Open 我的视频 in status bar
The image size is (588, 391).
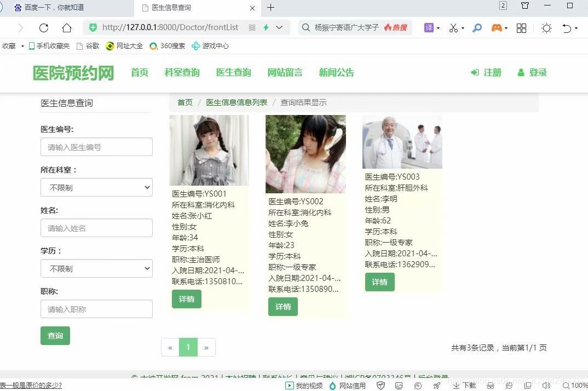(x=304, y=386)
